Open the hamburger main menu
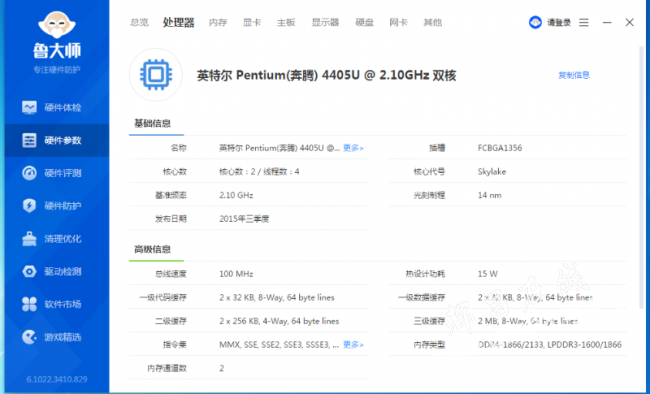Image resolution: width=650 pixels, height=394 pixels. coord(584,22)
